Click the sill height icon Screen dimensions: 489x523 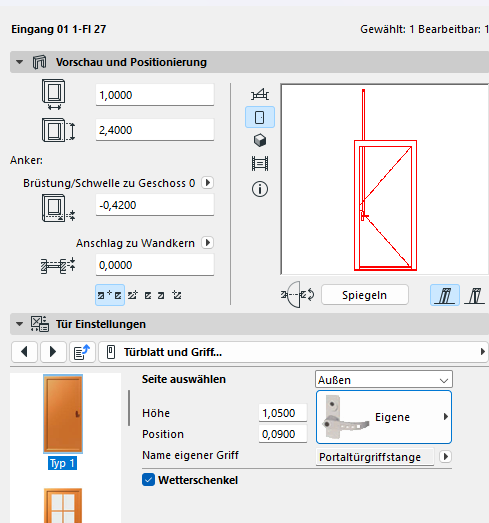click(x=58, y=208)
